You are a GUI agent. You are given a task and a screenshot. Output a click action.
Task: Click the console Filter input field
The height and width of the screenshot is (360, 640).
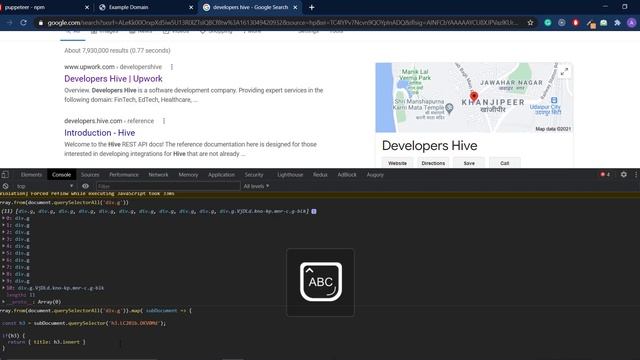pyautogui.click(x=167, y=186)
